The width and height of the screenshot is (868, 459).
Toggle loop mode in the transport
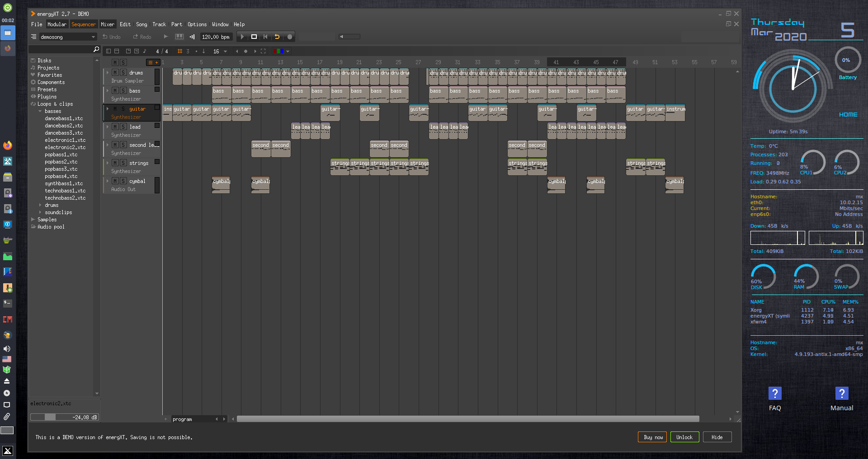(277, 37)
